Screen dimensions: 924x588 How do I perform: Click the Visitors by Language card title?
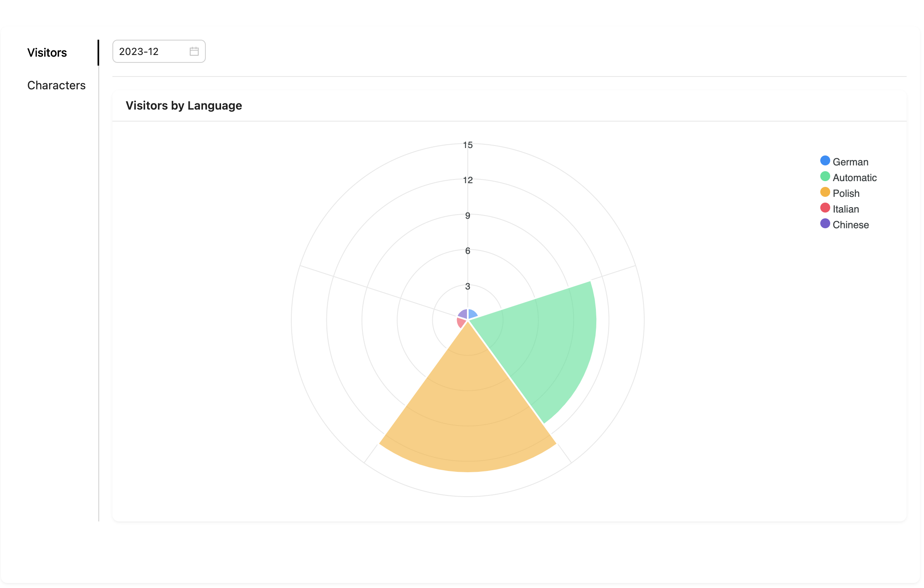tap(183, 106)
